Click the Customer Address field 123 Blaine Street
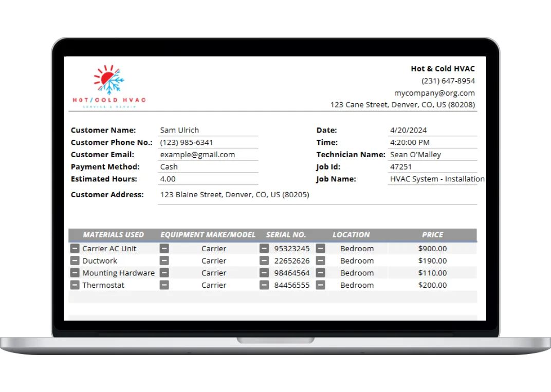This screenshot has width=551, height=392. 234,195
